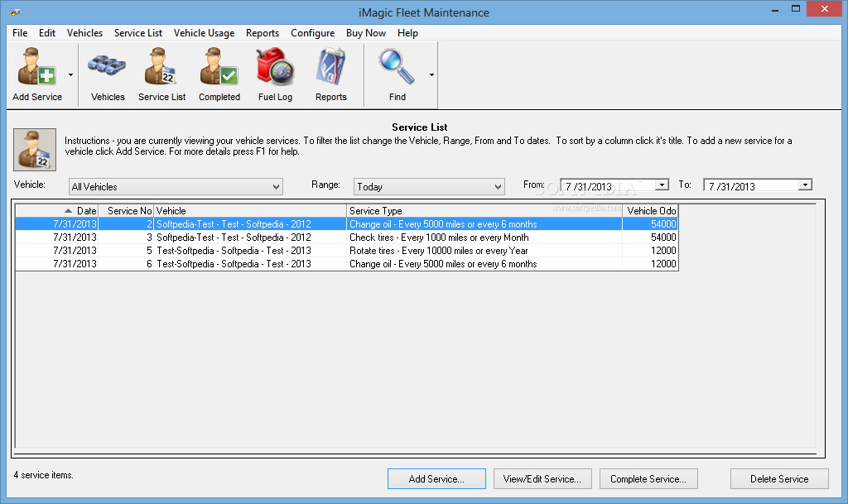Open the Configure menu
This screenshot has height=504, width=848.
point(312,33)
